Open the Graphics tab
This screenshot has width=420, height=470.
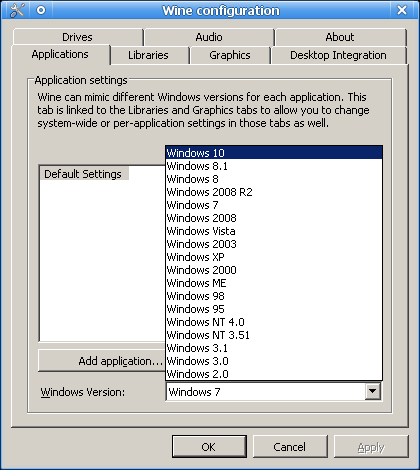(x=230, y=55)
